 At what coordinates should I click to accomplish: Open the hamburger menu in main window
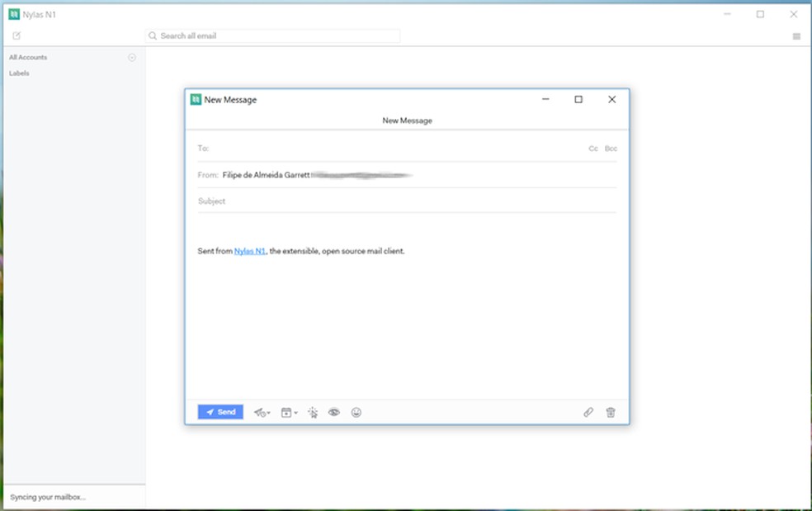(796, 36)
